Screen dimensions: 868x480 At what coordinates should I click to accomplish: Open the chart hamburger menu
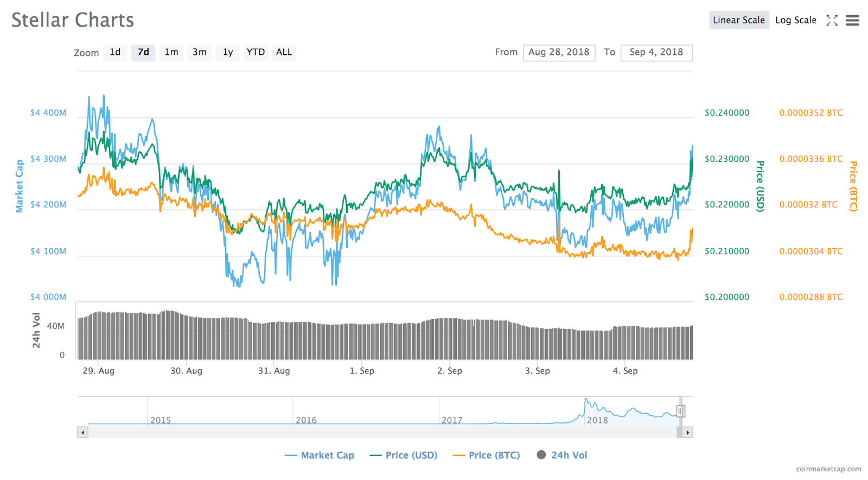[852, 21]
